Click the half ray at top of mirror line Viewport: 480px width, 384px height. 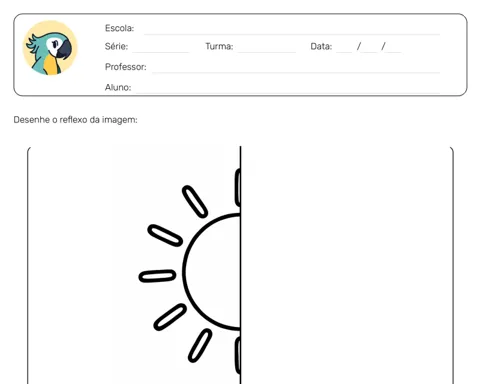(238, 187)
